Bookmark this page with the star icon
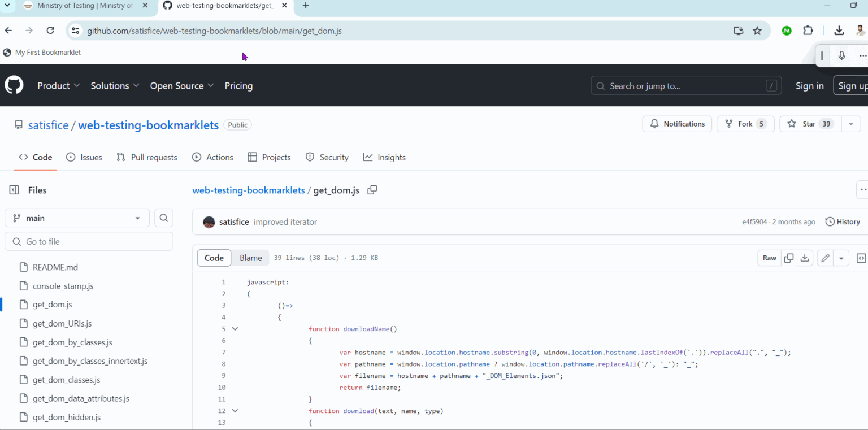The width and height of the screenshot is (868, 430). point(757,31)
